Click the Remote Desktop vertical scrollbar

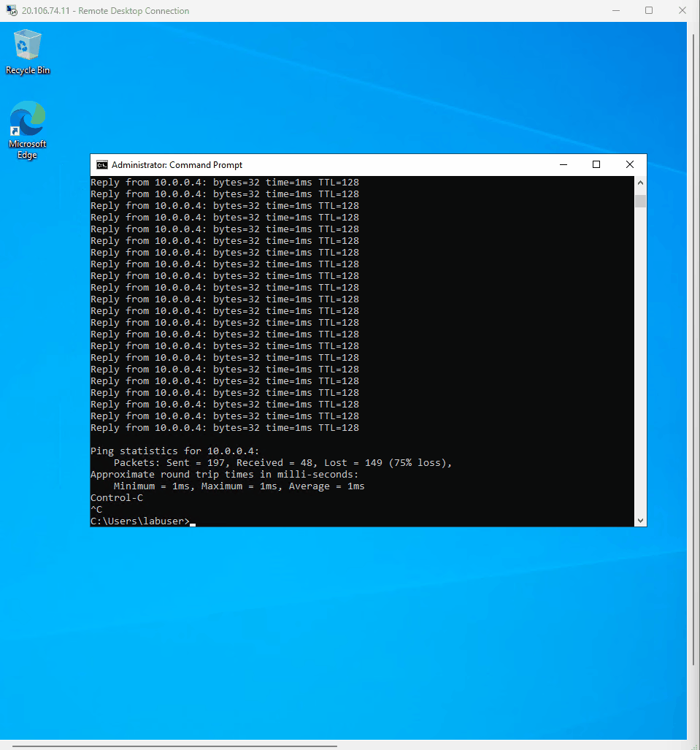[x=693, y=349]
